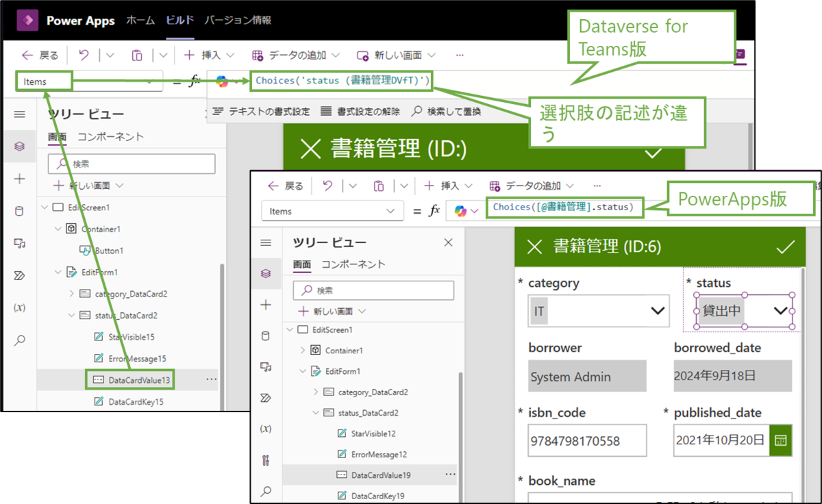
Task: Click the search magnifier icon in back sidebar
Action: coord(19,340)
